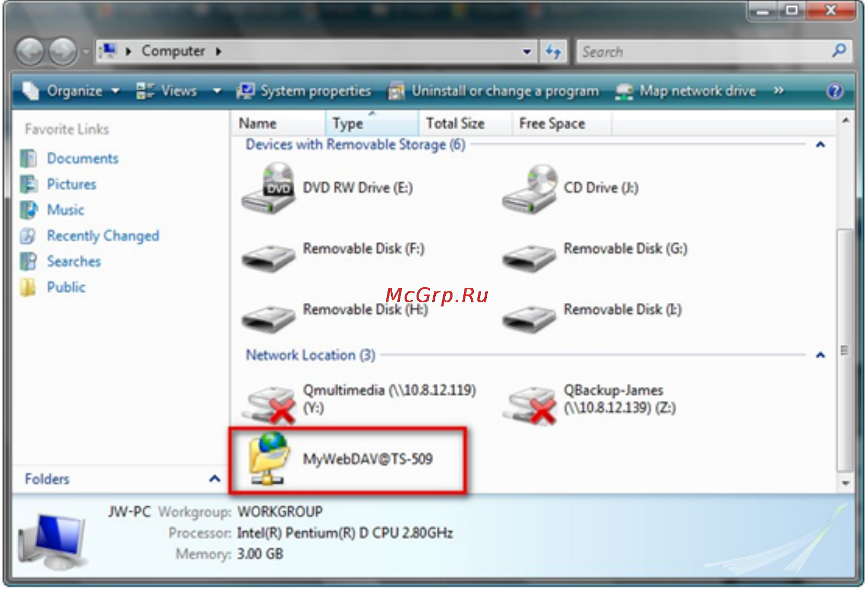Select Removable Disk (I:) drive icon
This screenshot has width=868, height=589.
tap(529, 318)
